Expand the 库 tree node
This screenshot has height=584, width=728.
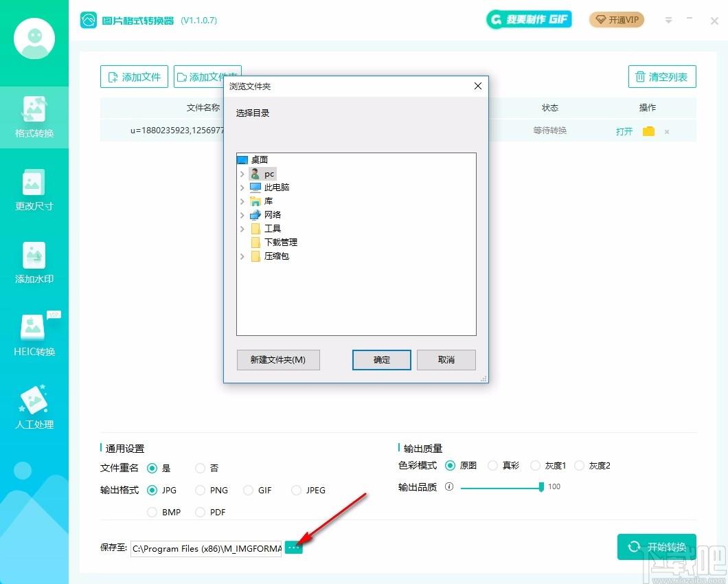tap(242, 201)
